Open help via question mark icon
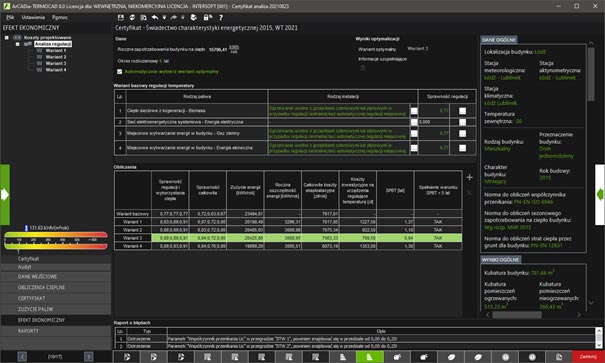Viewport: 605px width, 363px height. [221, 17]
